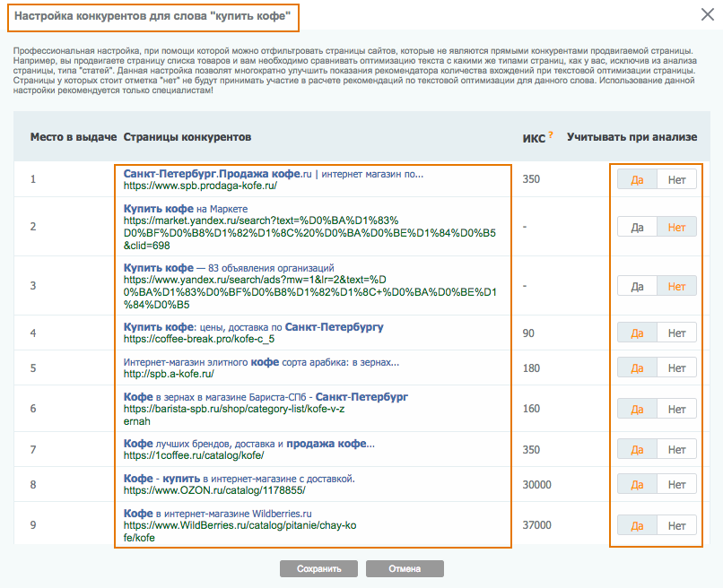Click the ИКС question mark help icon
The image size is (723, 588).
point(551,134)
